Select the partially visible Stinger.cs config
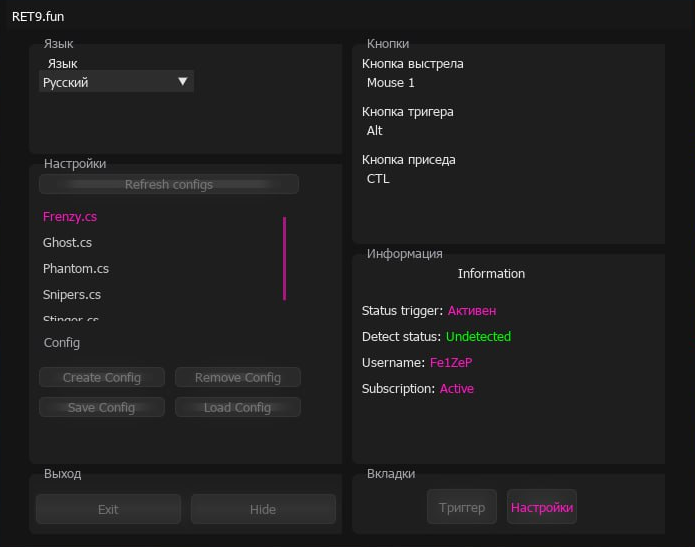The width and height of the screenshot is (695, 547). (71, 319)
